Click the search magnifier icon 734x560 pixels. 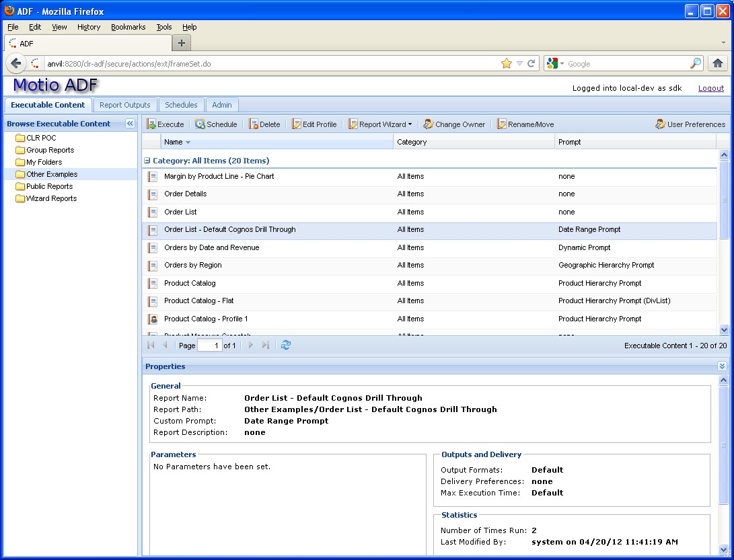(696, 63)
